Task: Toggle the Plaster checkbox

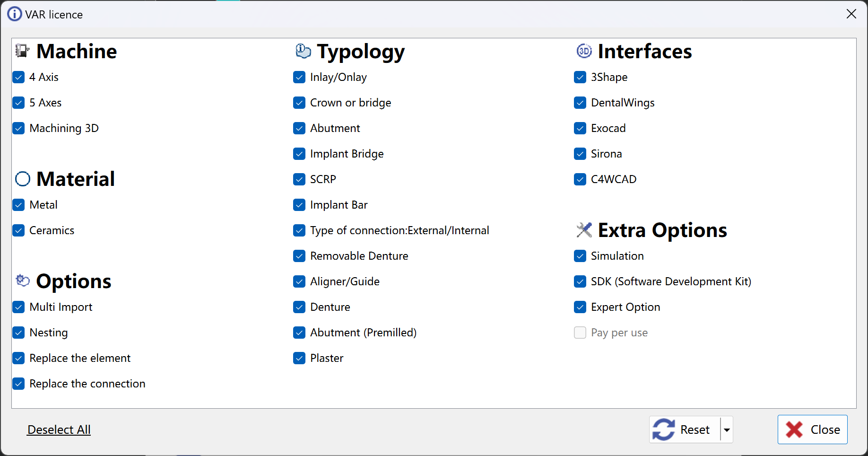Action: pos(299,358)
